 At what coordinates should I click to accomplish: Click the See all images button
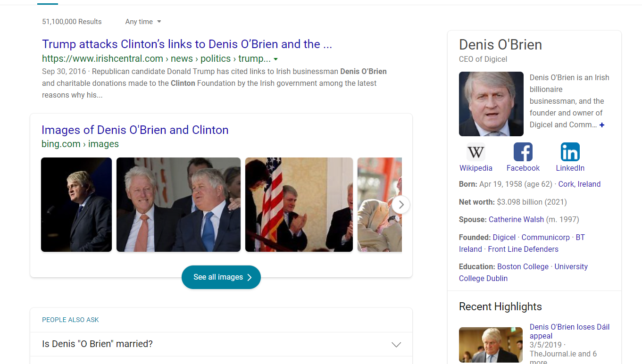pos(221,277)
